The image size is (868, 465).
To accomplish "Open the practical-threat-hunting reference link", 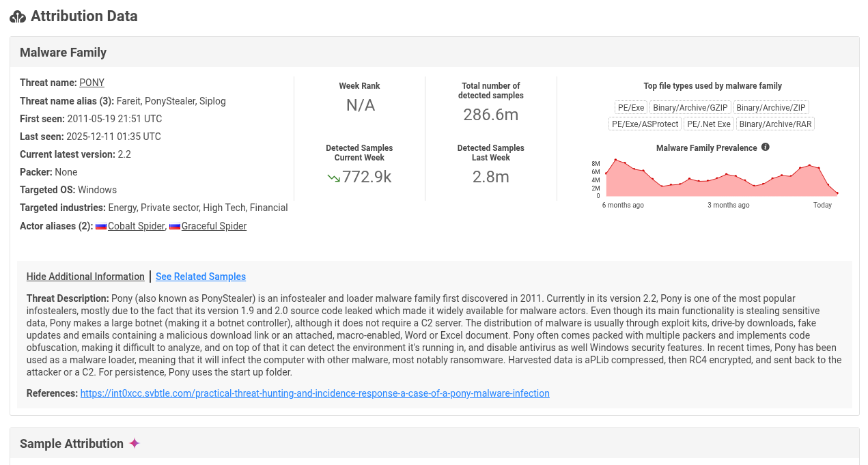I will [x=315, y=393].
